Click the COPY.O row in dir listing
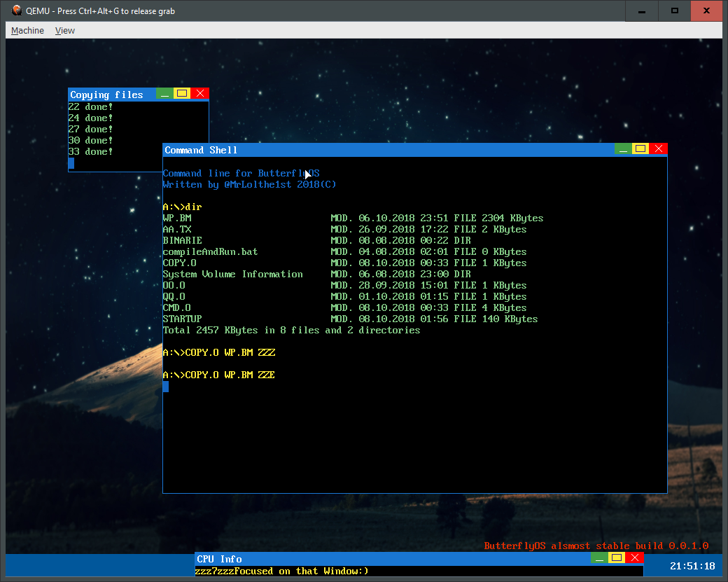The width and height of the screenshot is (728, 582). point(344,263)
